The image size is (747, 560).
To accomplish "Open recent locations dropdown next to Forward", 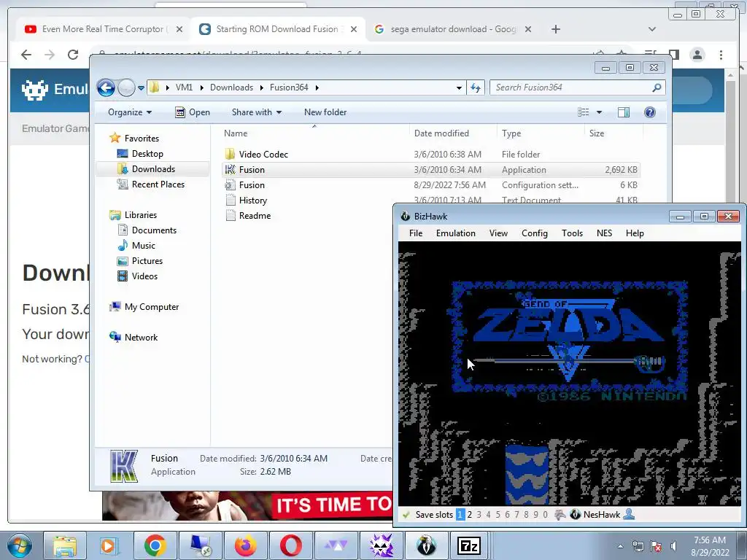I will [141, 88].
